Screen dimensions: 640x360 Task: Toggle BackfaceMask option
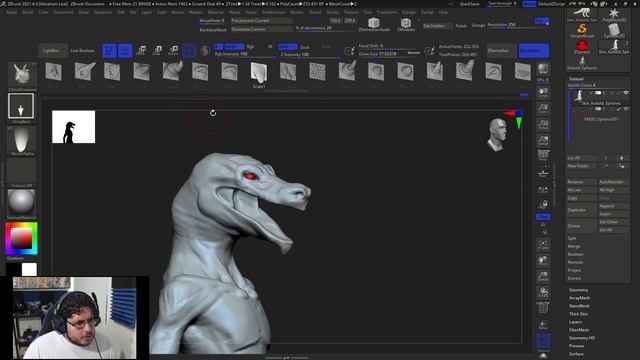click(213, 29)
